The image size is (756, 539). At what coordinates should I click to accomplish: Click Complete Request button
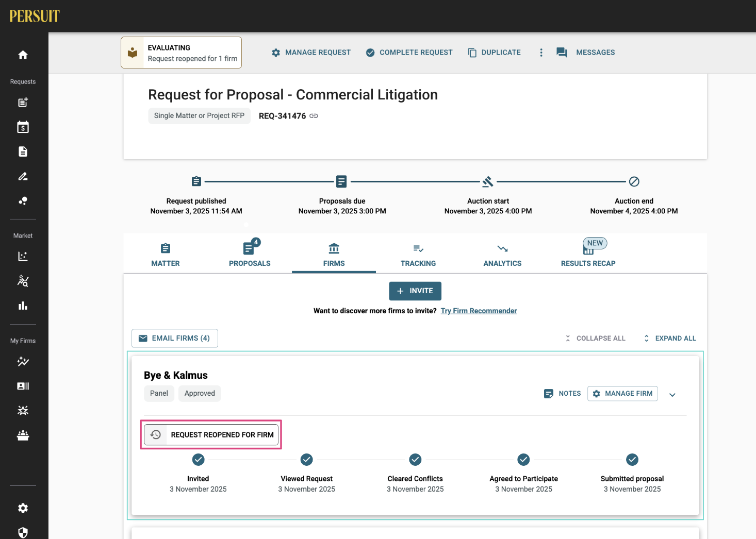point(409,53)
